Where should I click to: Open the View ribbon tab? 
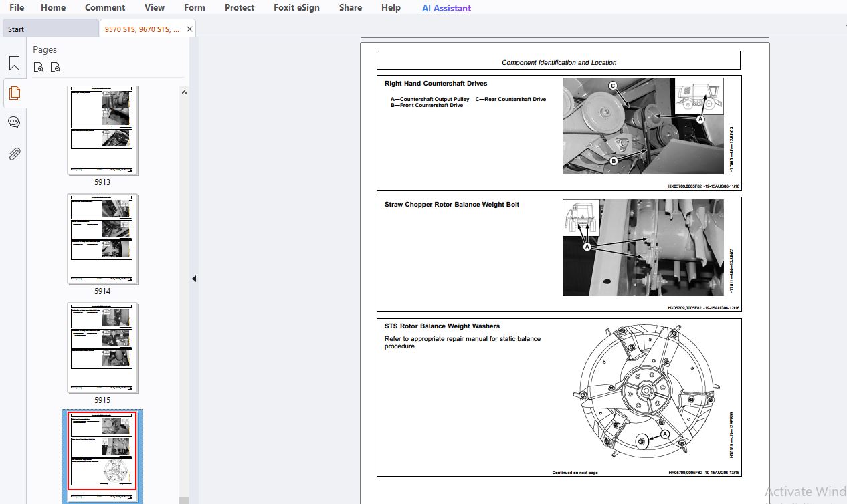click(155, 8)
